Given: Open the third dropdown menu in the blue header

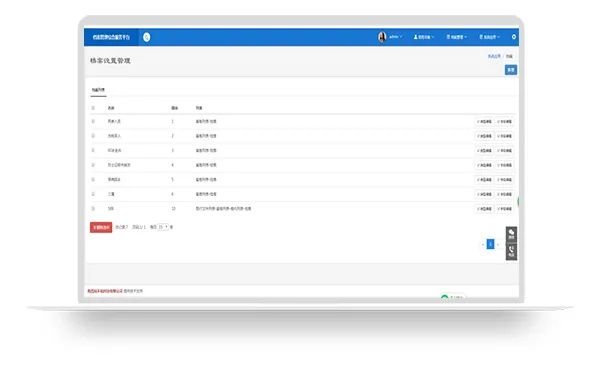Looking at the screenshot, I should pos(457,37).
